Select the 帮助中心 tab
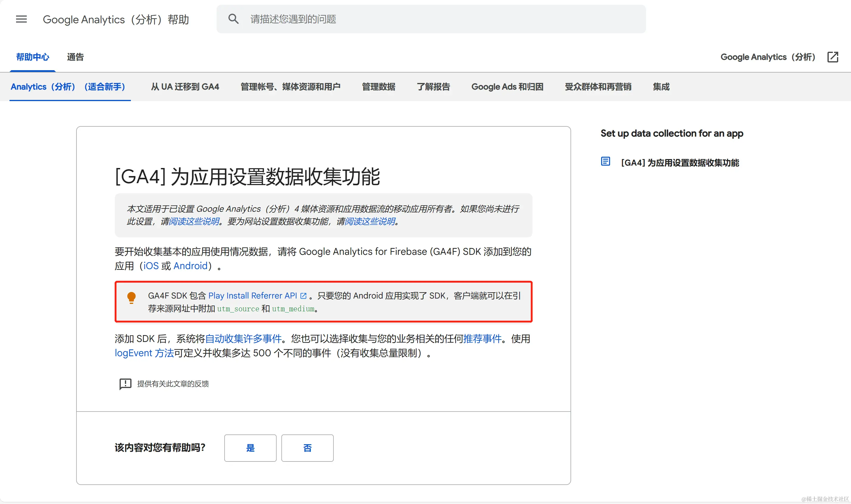Viewport: 851px width, 504px height. pyautogui.click(x=33, y=57)
